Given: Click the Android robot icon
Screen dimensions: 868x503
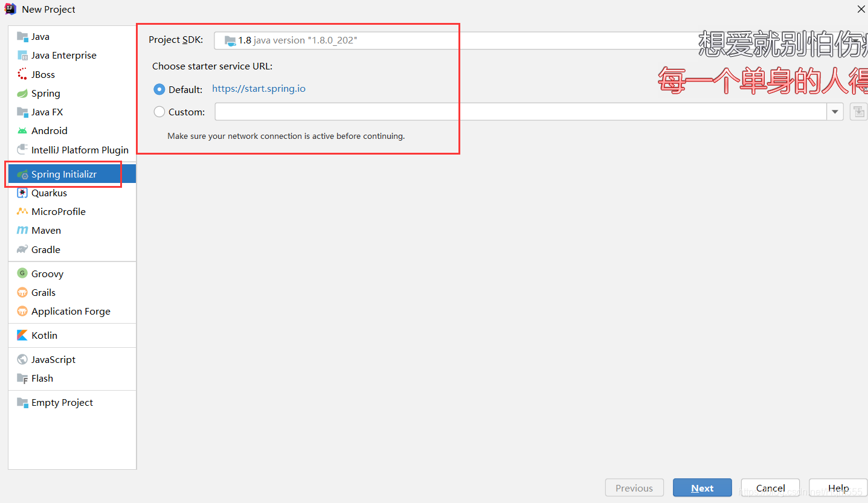Looking at the screenshot, I should coord(22,131).
